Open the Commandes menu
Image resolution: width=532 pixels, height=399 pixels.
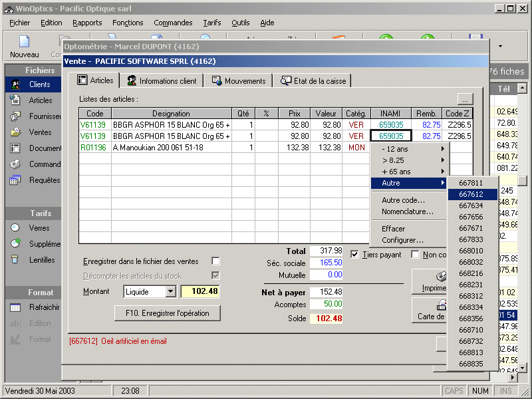coord(173,23)
